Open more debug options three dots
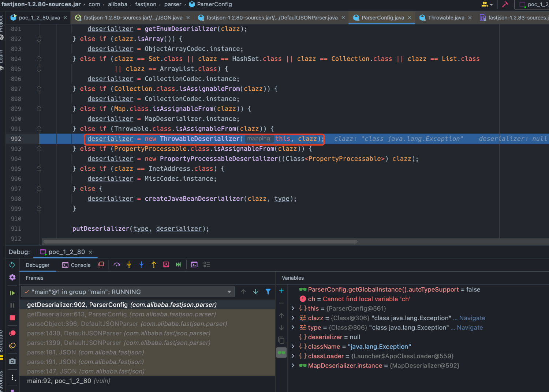The height and width of the screenshot is (392, 549). click(x=12, y=377)
